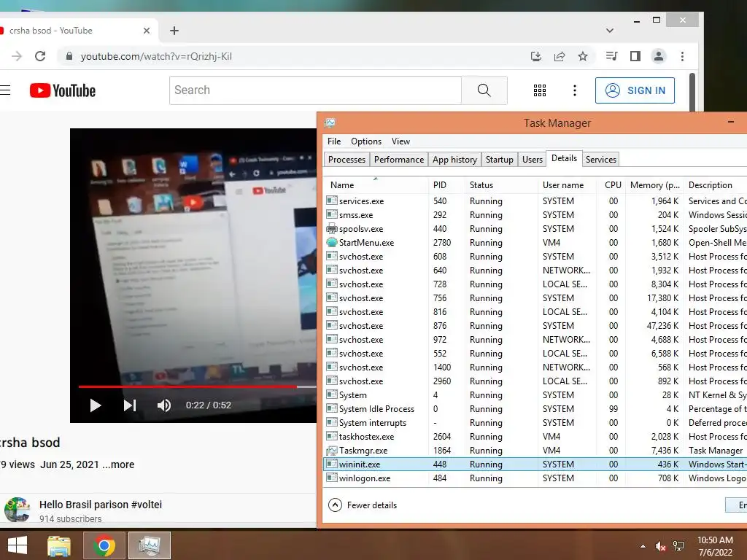This screenshot has width=747, height=560.
Task: Switch to the Startup tab
Action: (499, 160)
